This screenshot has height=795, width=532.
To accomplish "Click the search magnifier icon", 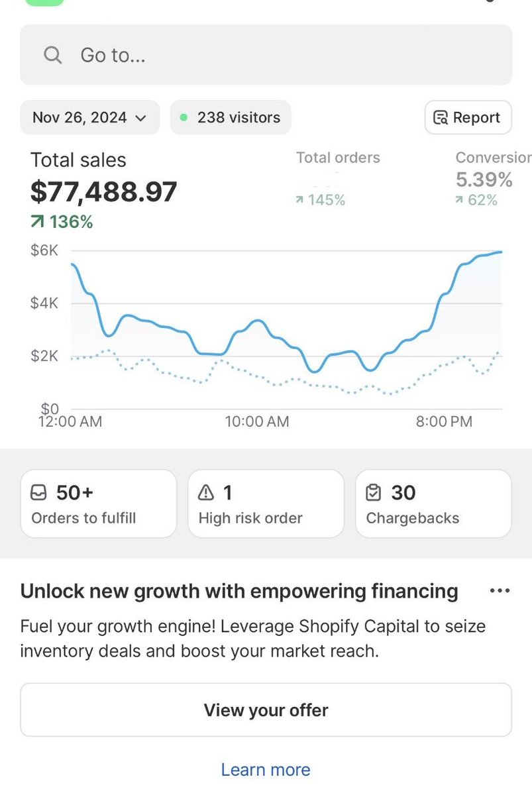I will [52, 55].
